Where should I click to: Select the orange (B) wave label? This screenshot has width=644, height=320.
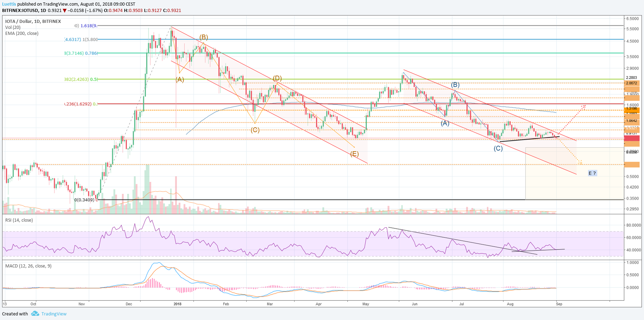coord(204,37)
